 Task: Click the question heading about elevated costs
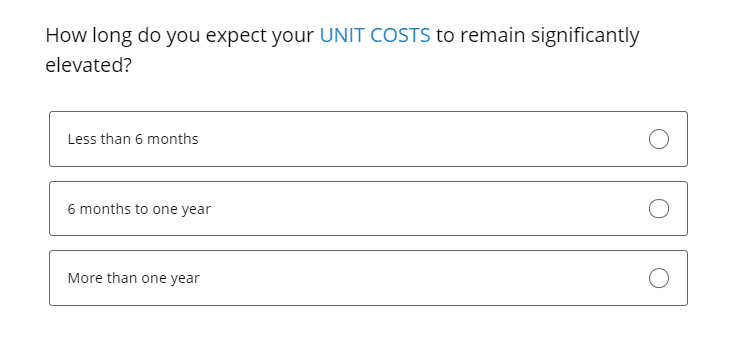342,50
